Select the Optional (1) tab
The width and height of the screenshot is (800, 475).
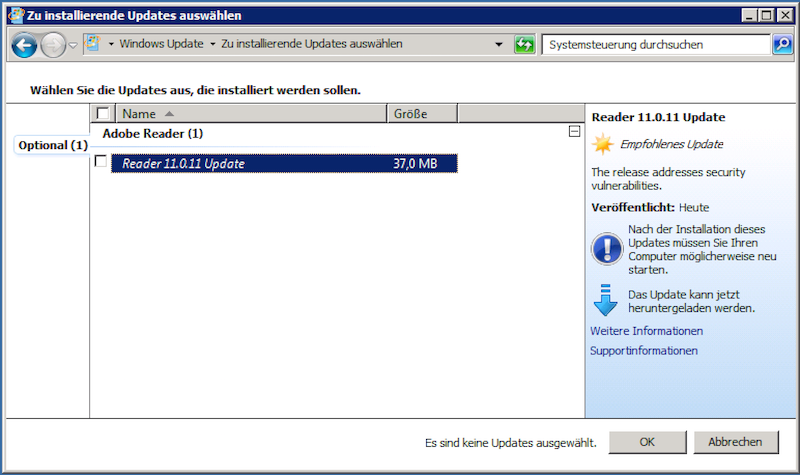(53, 145)
